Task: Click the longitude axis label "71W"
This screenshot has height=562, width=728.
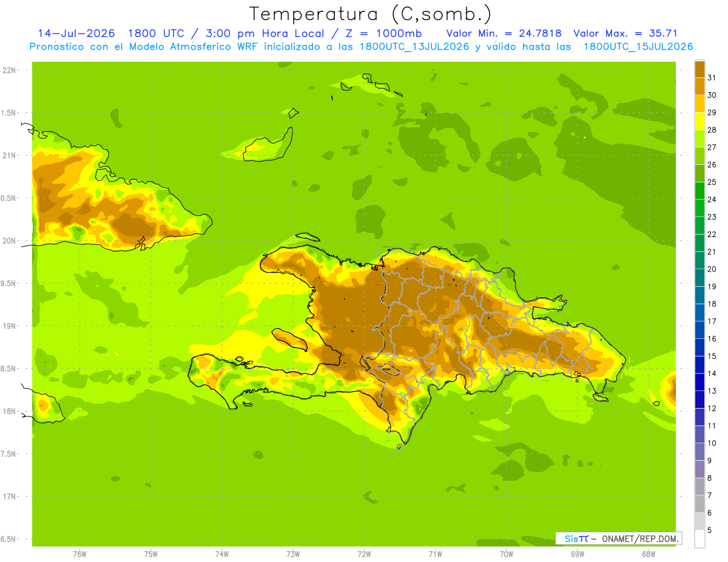Action: pos(435,554)
